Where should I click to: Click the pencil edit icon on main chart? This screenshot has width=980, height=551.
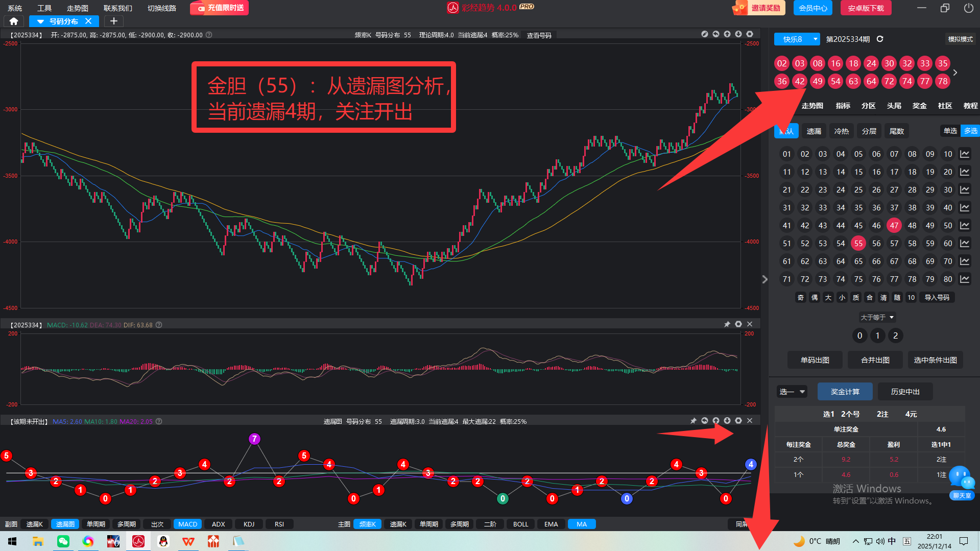click(705, 34)
